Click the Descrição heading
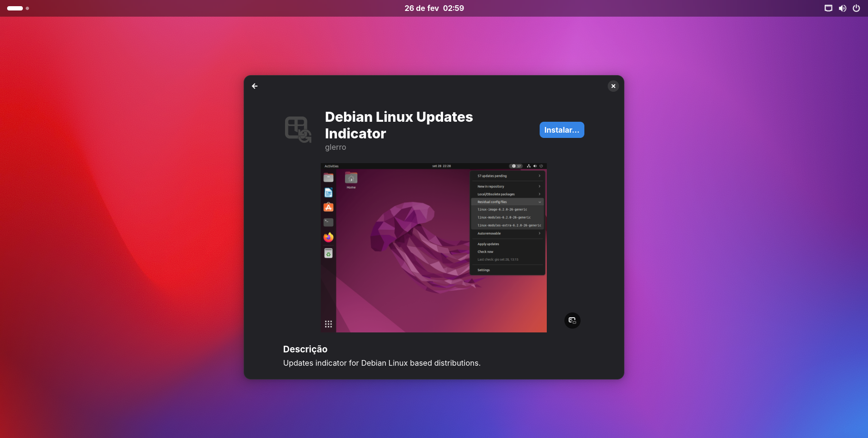Viewport: 868px width, 438px height. [x=305, y=349]
